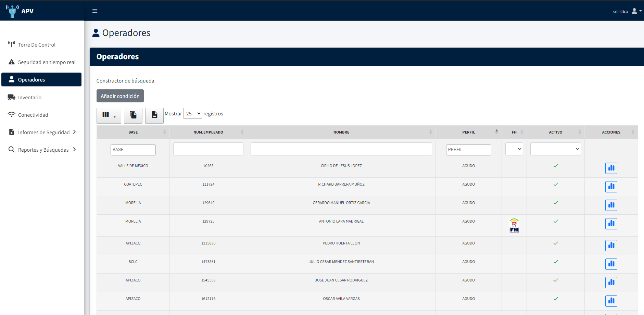Open stats for JOSE JUAN CESAR RODRIGUEZ

point(611,282)
